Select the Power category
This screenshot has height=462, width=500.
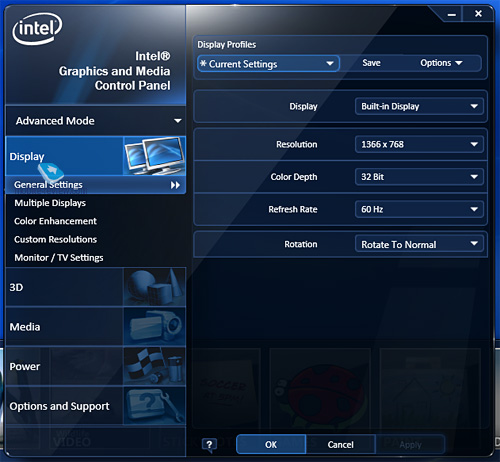95,366
